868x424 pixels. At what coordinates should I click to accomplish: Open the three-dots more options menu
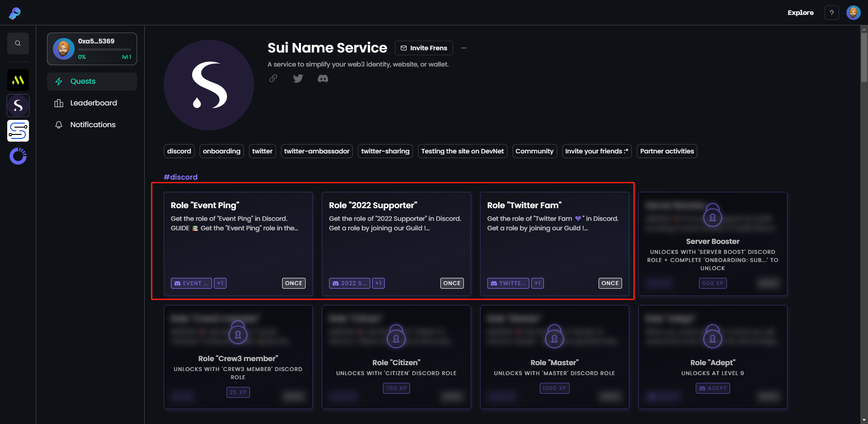464,48
